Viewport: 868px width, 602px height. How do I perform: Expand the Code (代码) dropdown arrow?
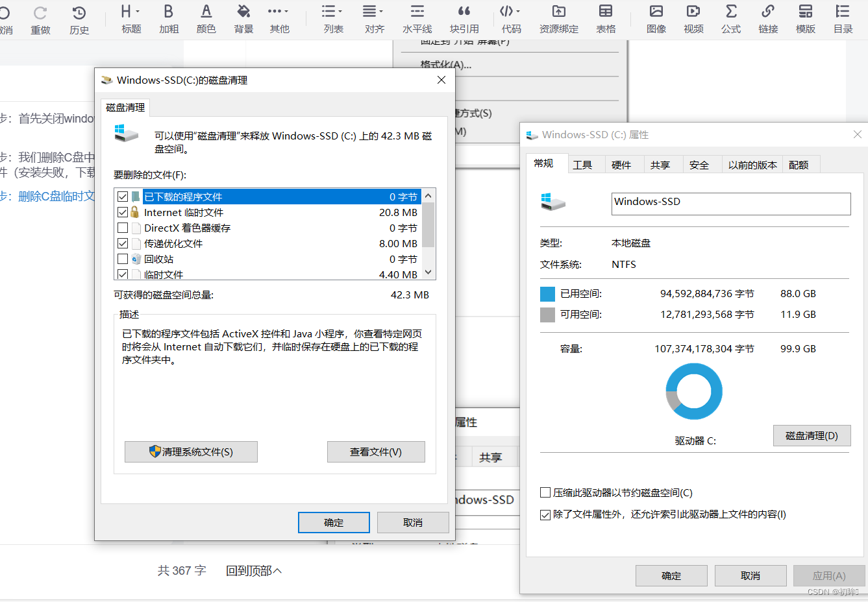pyautogui.click(x=517, y=12)
